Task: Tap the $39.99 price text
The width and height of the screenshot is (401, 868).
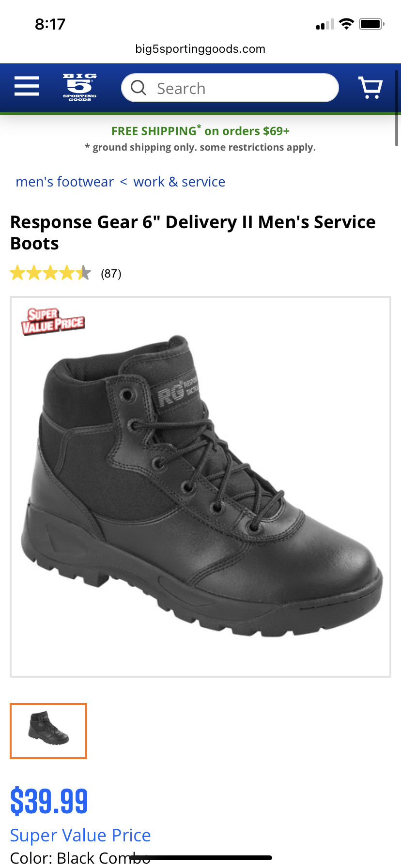Action: click(49, 802)
